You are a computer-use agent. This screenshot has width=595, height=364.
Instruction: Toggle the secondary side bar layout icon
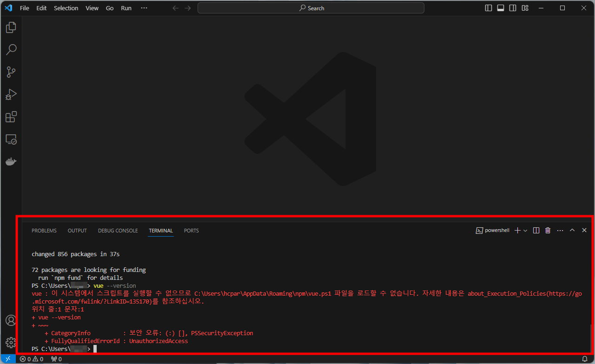tap(513, 8)
